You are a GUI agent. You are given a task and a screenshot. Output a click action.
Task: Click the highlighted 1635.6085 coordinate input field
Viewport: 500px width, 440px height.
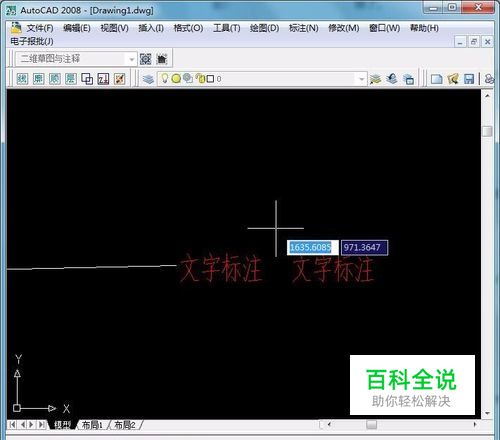click(x=312, y=248)
